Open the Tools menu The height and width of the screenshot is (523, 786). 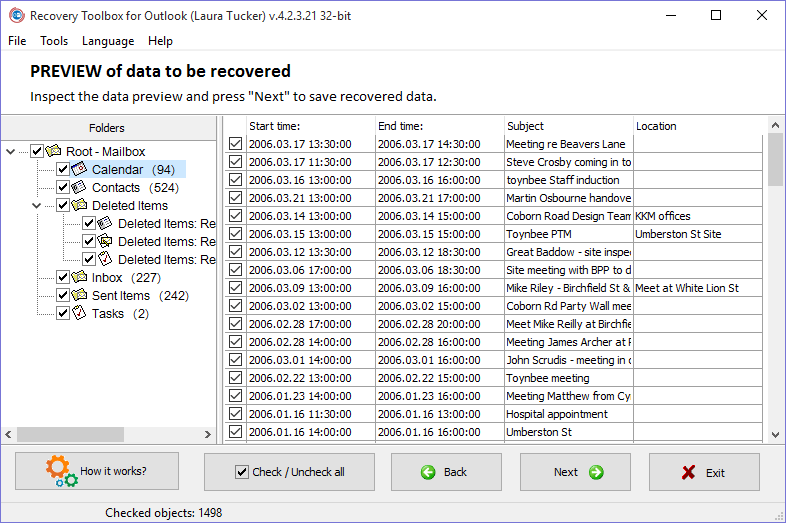pos(54,41)
